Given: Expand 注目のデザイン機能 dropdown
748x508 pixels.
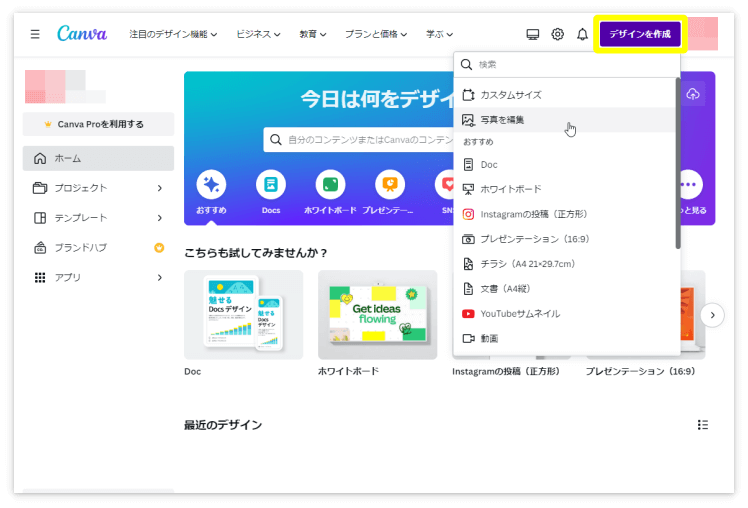Looking at the screenshot, I should [x=173, y=34].
